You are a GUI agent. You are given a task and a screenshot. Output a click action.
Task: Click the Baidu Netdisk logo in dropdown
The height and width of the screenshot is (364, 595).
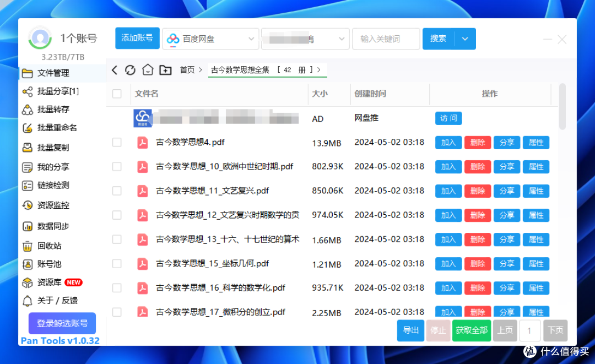pyautogui.click(x=172, y=39)
